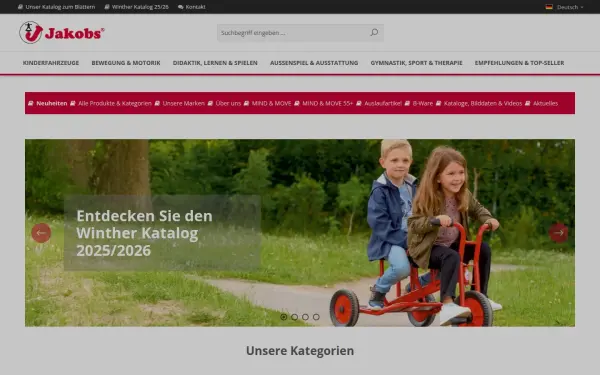Click Neuheiten in red bar
The height and width of the screenshot is (375, 600).
point(52,103)
